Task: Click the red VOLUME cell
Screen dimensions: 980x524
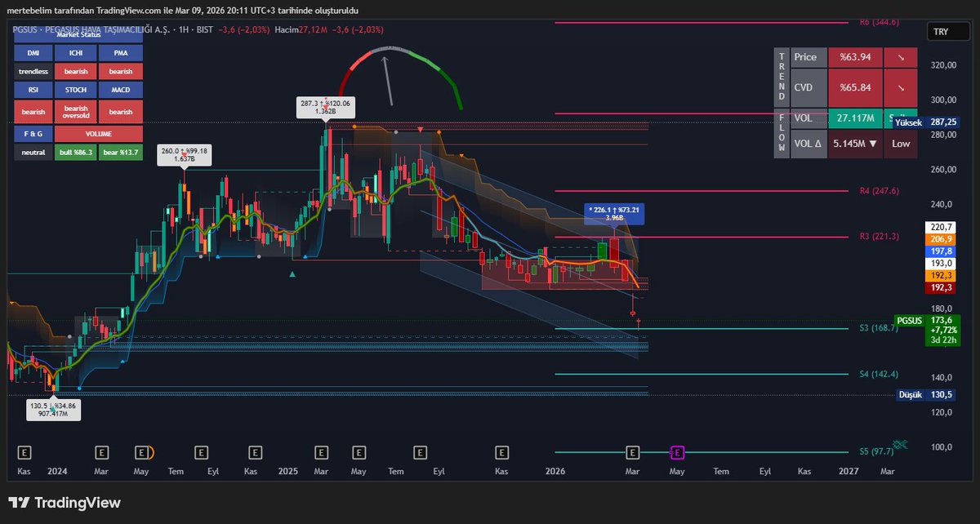Action: click(x=99, y=133)
